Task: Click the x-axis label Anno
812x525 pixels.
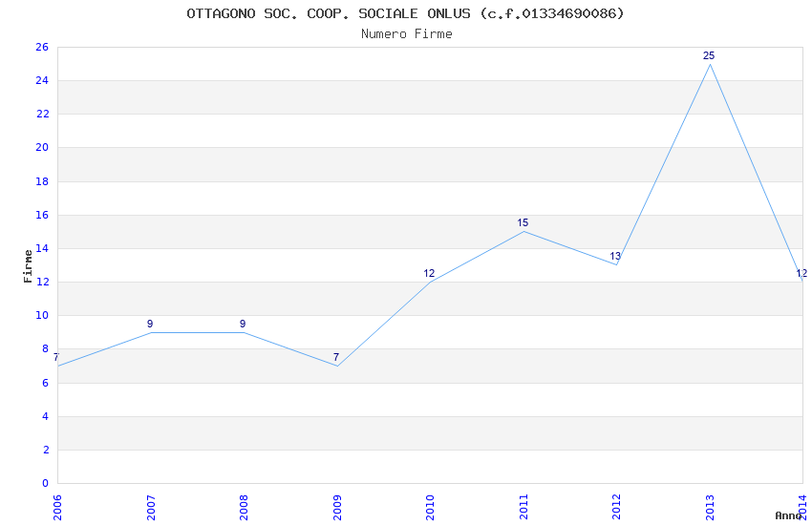Action: [x=788, y=515]
